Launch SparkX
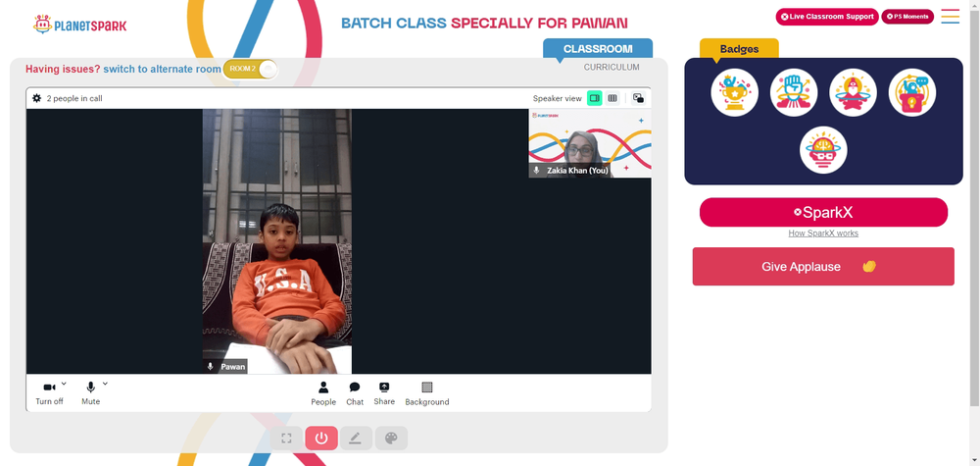 [823, 212]
